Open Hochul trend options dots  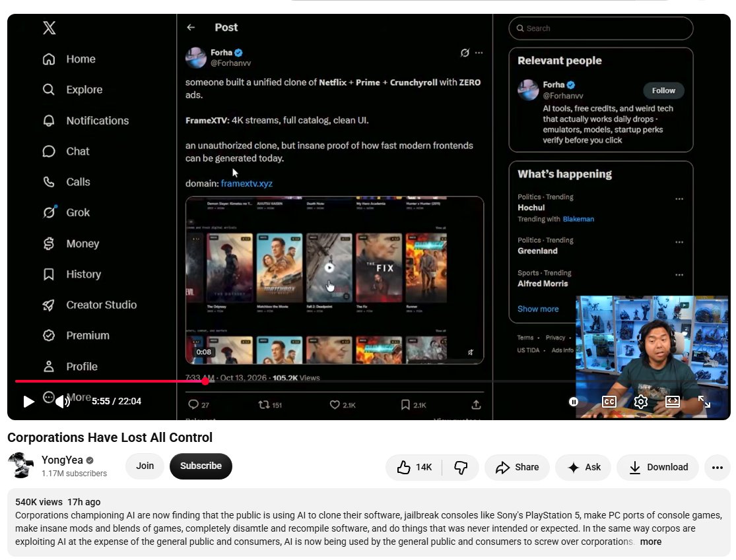coord(679,199)
